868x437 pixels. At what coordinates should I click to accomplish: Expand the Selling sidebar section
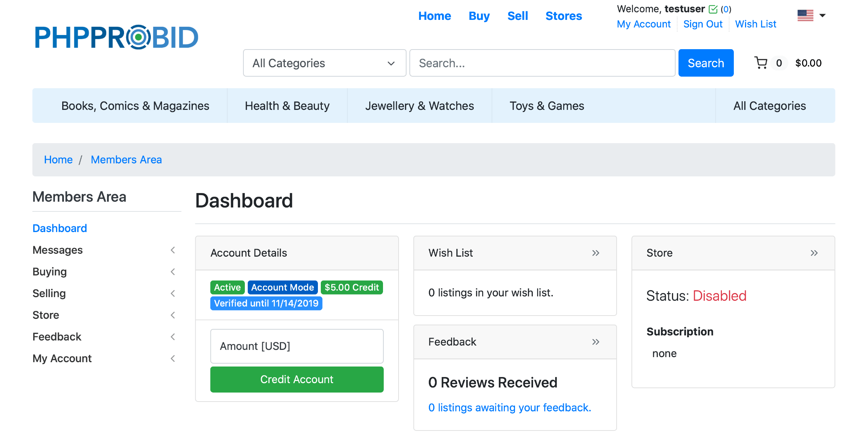point(173,294)
